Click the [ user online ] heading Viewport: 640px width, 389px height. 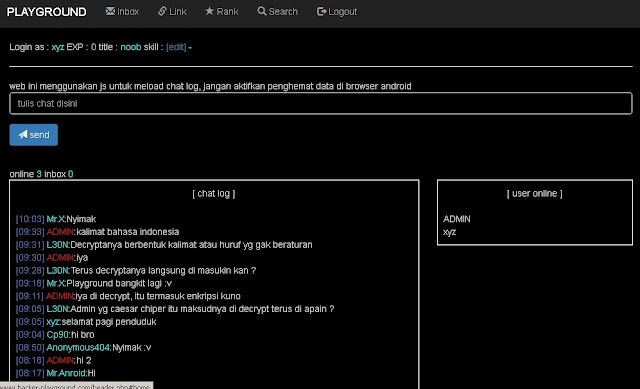point(535,193)
